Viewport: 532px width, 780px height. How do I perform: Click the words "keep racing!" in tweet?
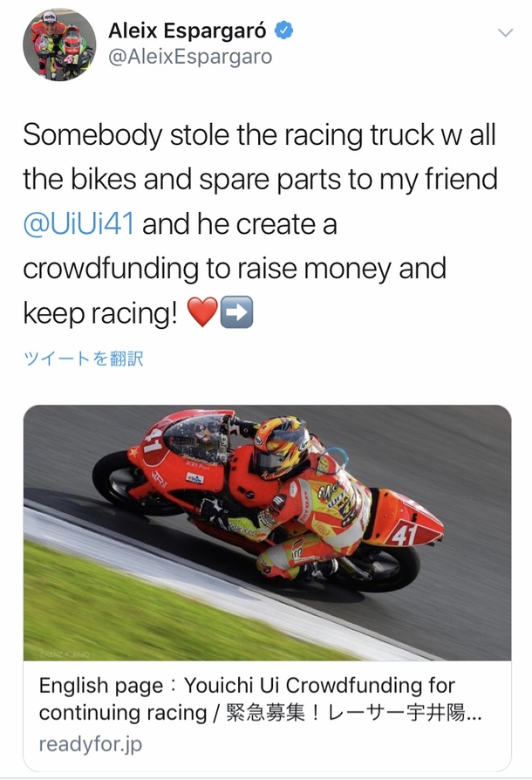pos(100,313)
